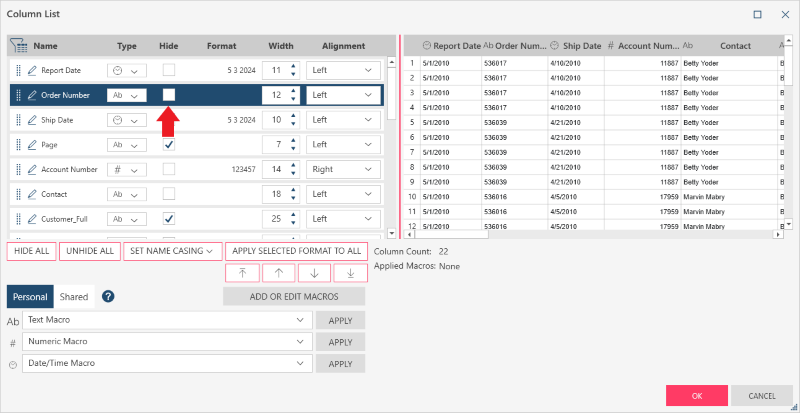
Task: Increase width stepper for Report Date
Action: click(293, 66)
